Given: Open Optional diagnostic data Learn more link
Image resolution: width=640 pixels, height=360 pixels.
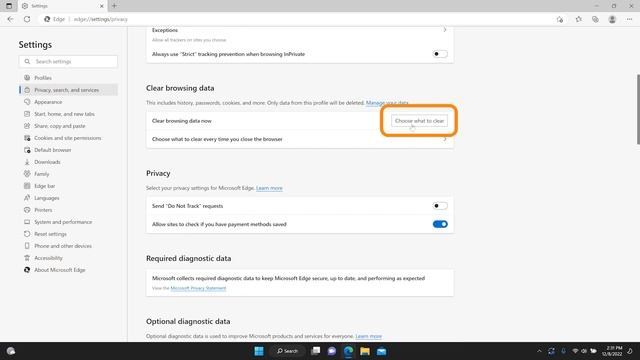Looking at the screenshot, I should click(369, 336).
